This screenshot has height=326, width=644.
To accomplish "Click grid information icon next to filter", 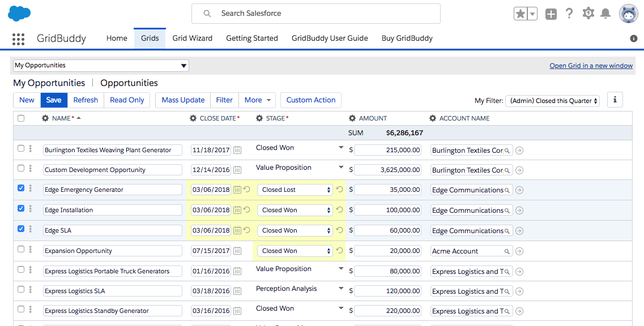I will point(615,100).
